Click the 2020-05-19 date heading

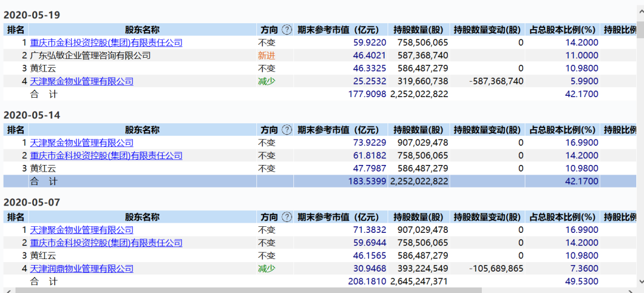(32, 15)
